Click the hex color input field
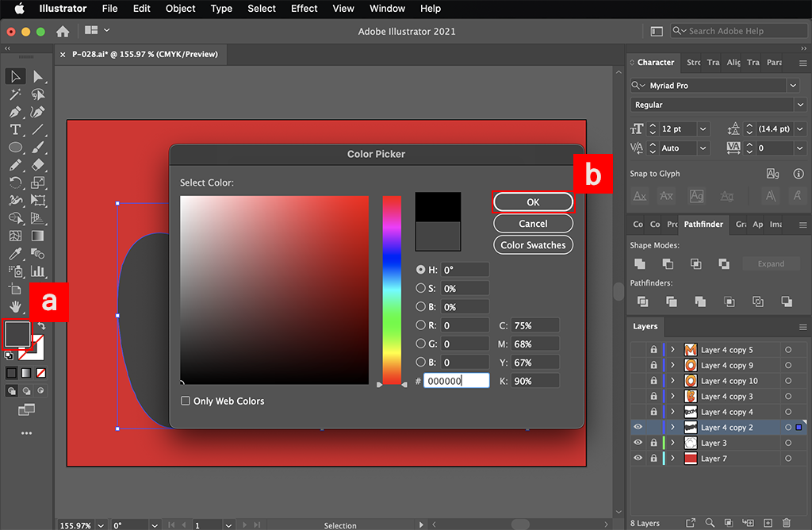 coord(456,381)
